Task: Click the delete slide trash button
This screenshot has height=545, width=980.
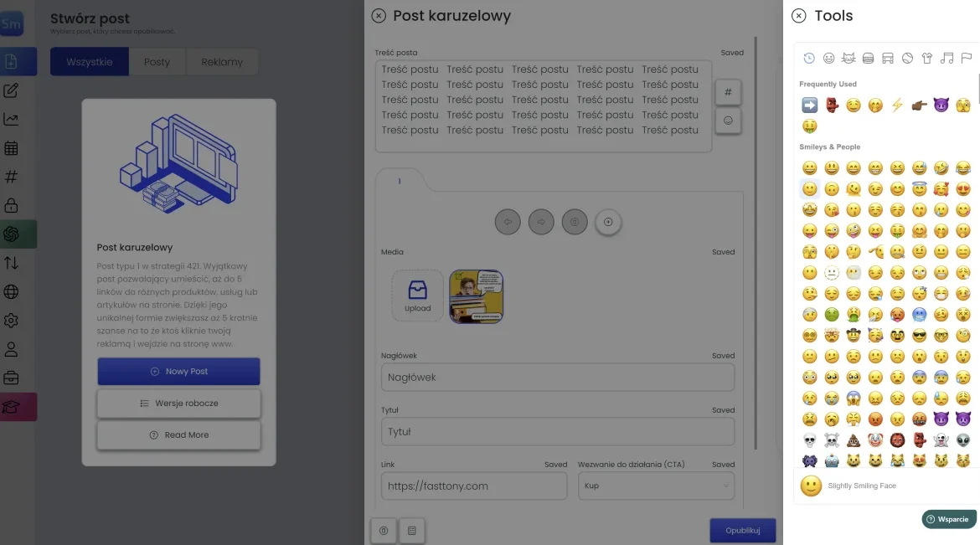Action: (575, 222)
